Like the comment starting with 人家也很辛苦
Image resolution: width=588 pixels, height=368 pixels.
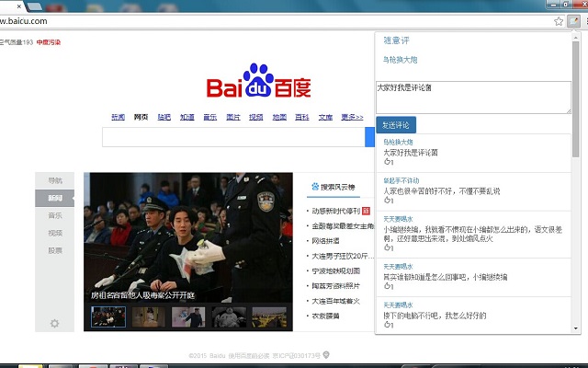388,201
